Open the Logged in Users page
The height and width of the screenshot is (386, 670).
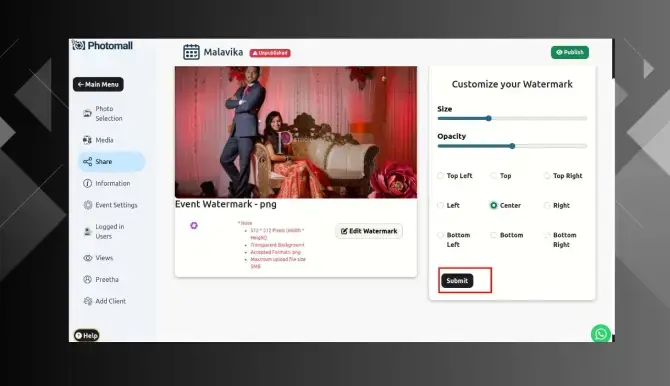(x=112, y=231)
